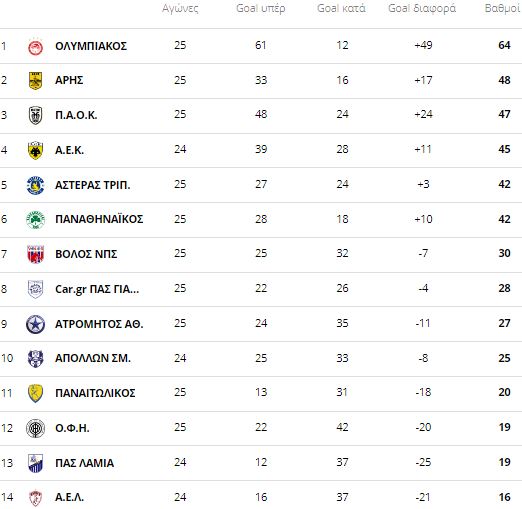Open the ΟΛΥΜΠΙΑΚΟΣ team name link
This screenshot has height=509, width=522.
(91, 46)
